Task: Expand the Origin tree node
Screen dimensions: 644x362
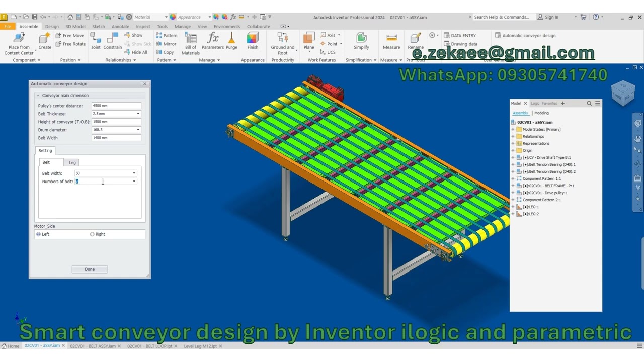Action: coord(513,150)
